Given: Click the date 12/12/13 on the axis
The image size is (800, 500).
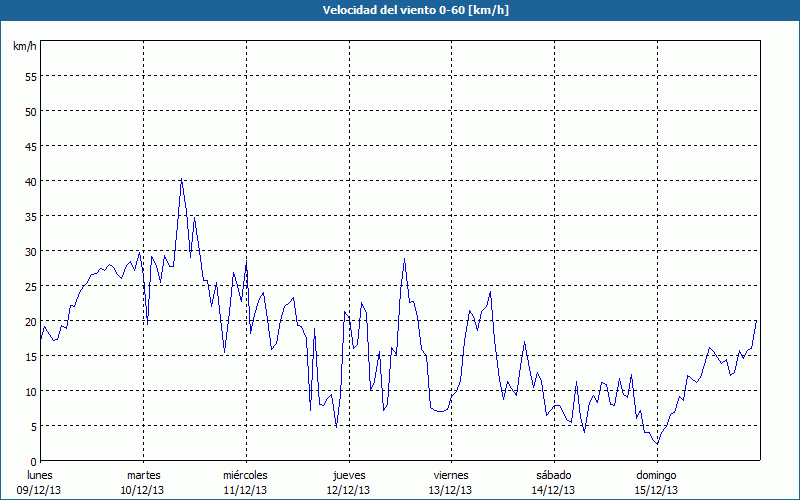Looking at the screenshot, I should [348, 490].
